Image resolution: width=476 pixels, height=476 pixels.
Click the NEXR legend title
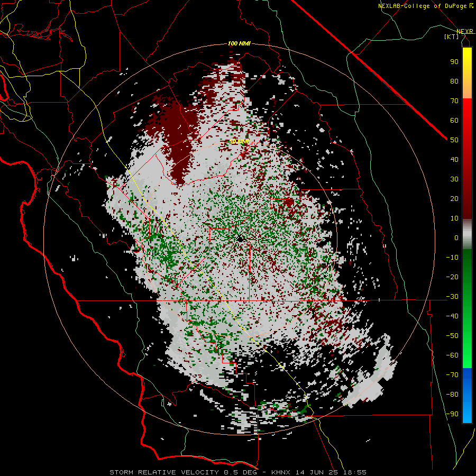464,31
